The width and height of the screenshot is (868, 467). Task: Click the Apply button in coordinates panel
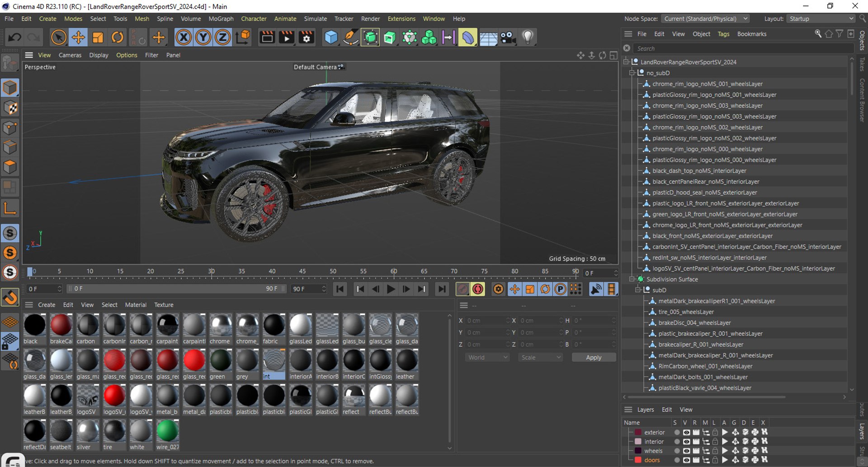pyautogui.click(x=594, y=357)
